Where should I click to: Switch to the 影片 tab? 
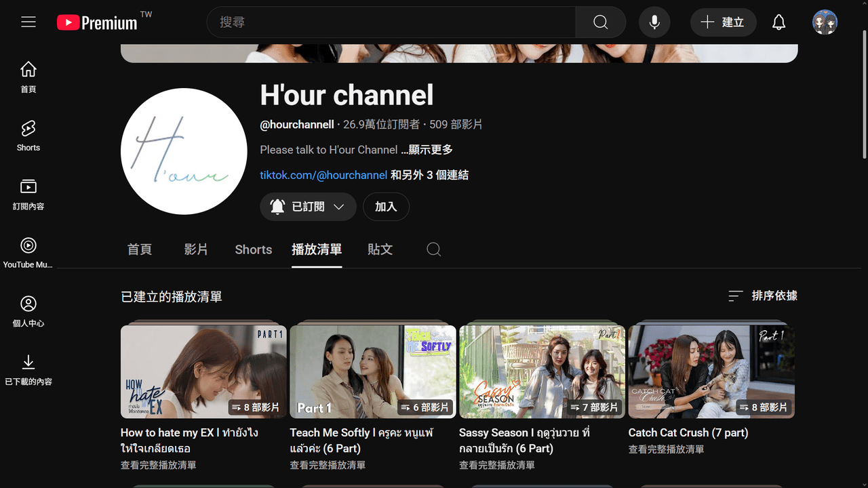[196, 249]
